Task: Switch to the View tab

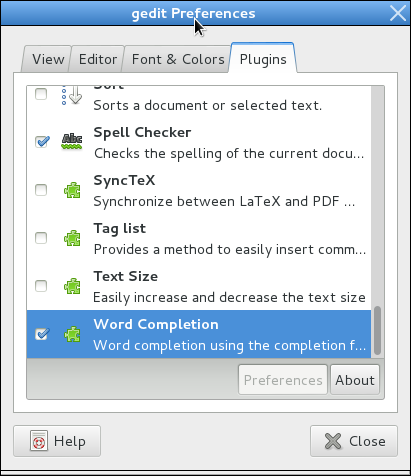Action: (47, 59)
